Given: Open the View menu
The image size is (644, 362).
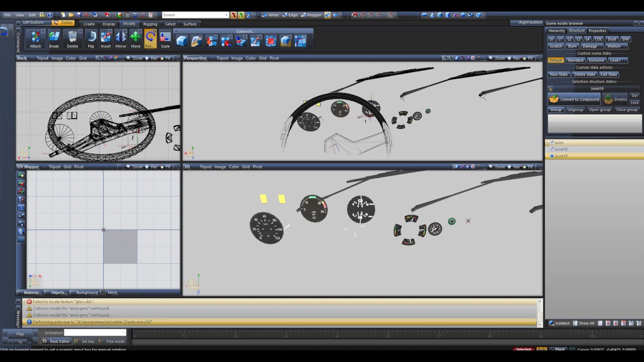Looking at the screenshot, I should tap(20, 15).
